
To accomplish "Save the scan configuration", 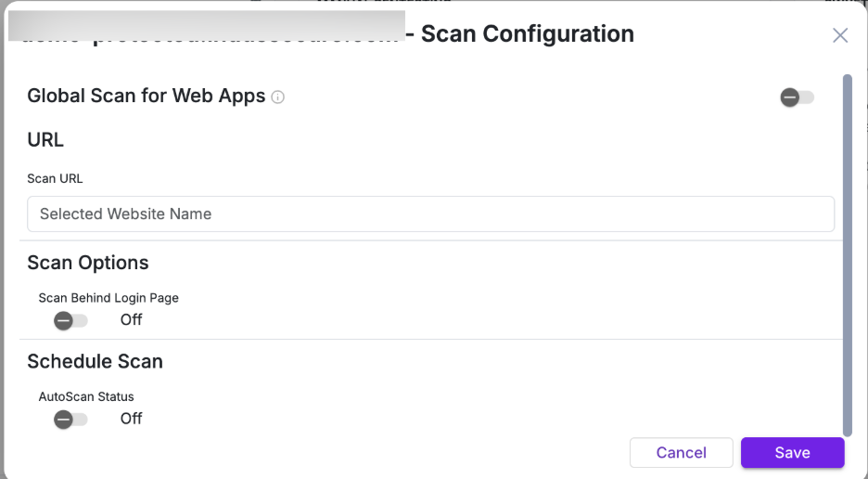I will (792, 452).
